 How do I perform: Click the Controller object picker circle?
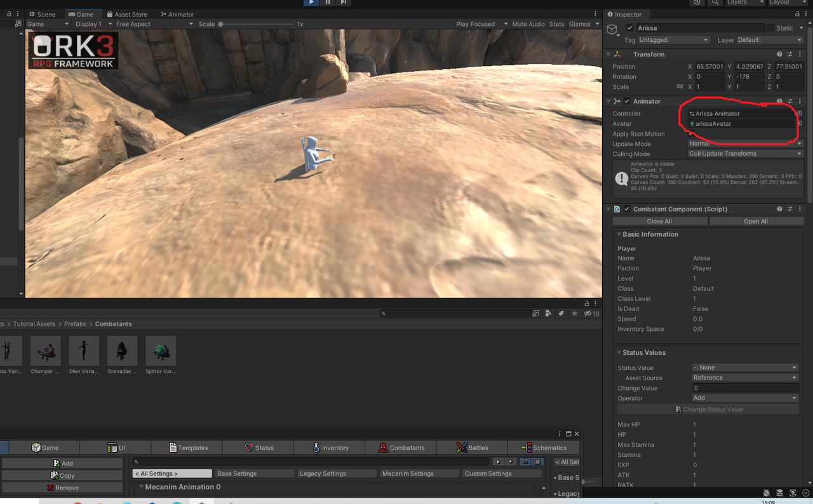click(800, 114)
